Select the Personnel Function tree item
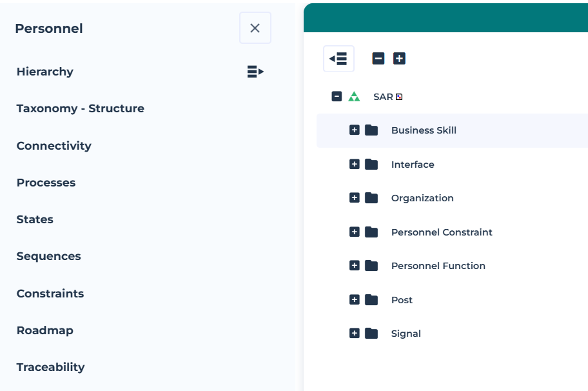Viewport: 588px width, 391px height. 438,266
